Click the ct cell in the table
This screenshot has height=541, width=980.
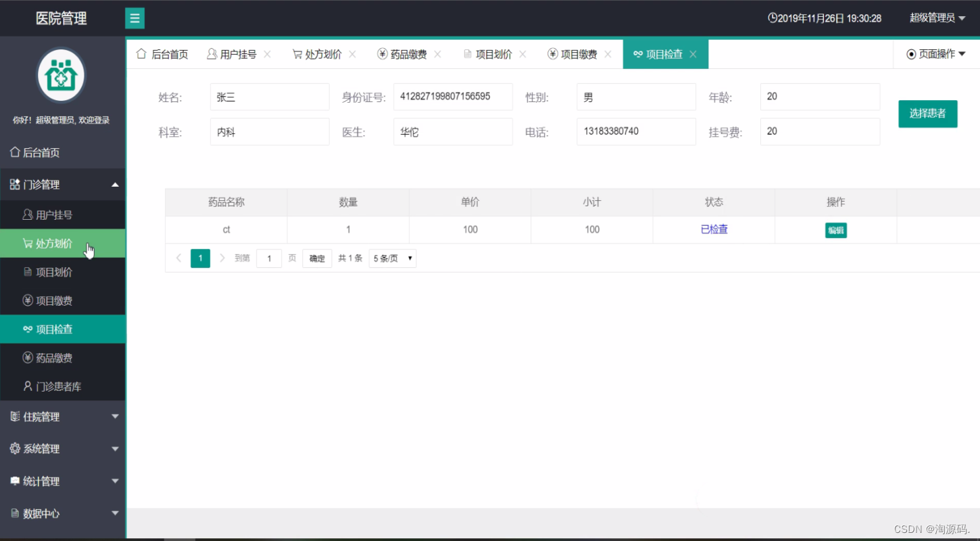click(226, 229)
